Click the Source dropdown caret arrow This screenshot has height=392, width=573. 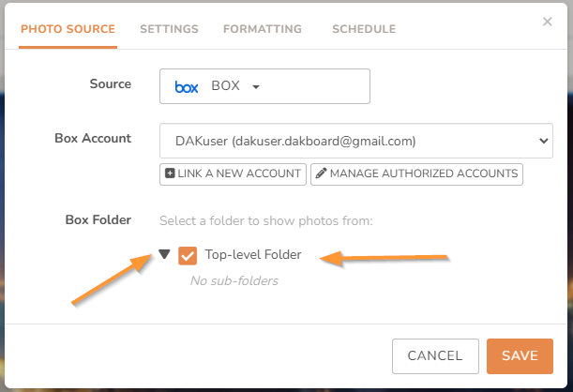tap(256, 87)
